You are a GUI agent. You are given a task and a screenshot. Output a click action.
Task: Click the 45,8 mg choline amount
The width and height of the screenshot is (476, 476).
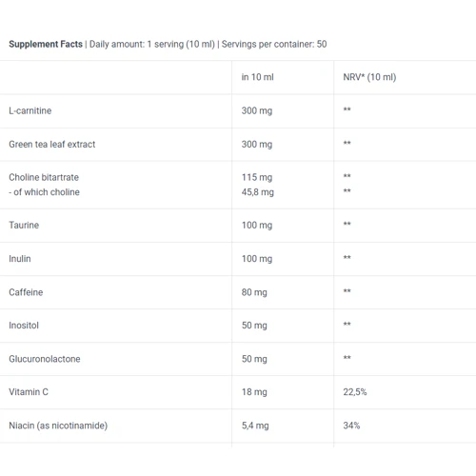point(258,192)
